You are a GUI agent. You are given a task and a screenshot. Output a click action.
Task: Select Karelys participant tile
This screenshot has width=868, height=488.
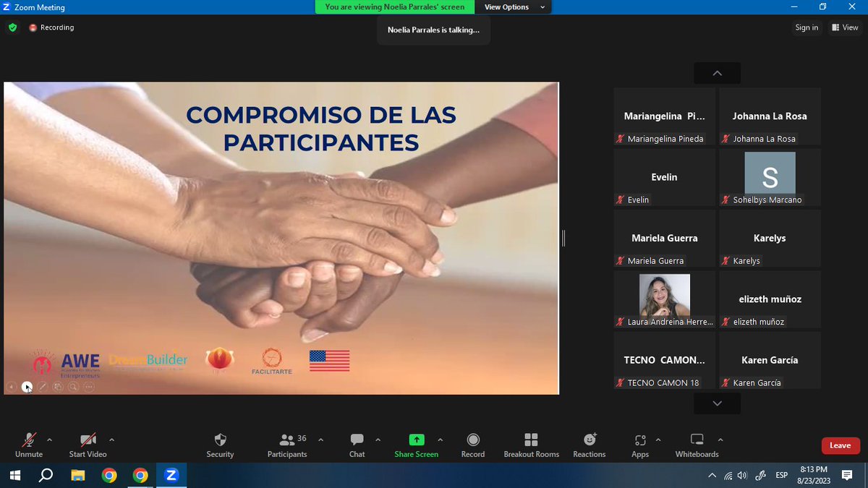tap(770, 238)
